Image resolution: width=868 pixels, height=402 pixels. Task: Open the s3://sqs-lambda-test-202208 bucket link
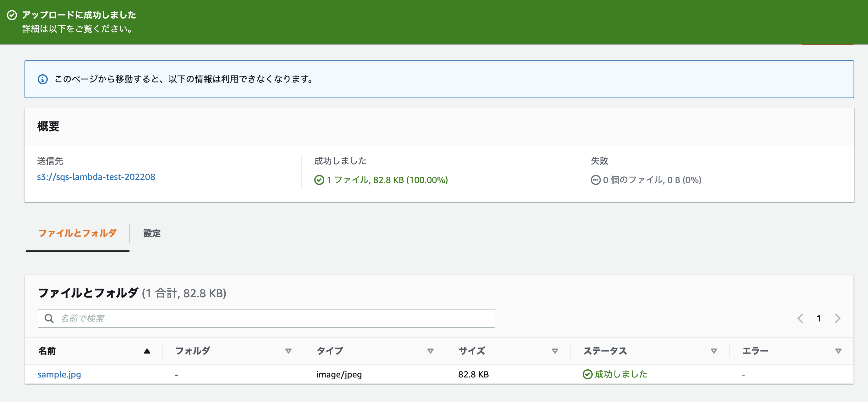[96, 177]
